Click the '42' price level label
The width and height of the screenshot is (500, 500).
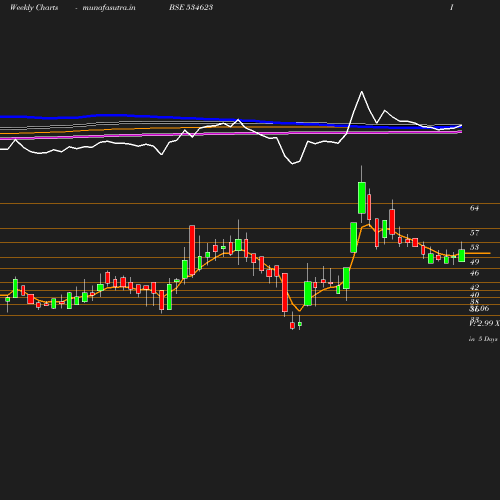pyautogui.click(x=474, y=287)
